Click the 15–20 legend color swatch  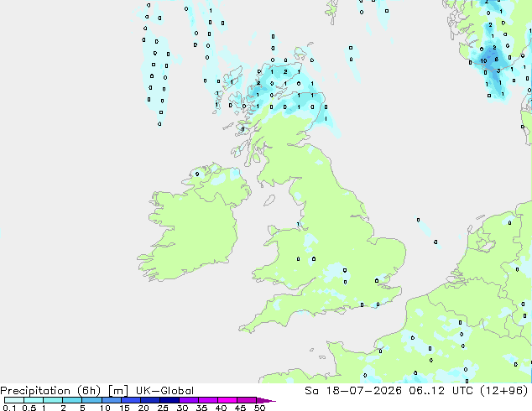130,400
